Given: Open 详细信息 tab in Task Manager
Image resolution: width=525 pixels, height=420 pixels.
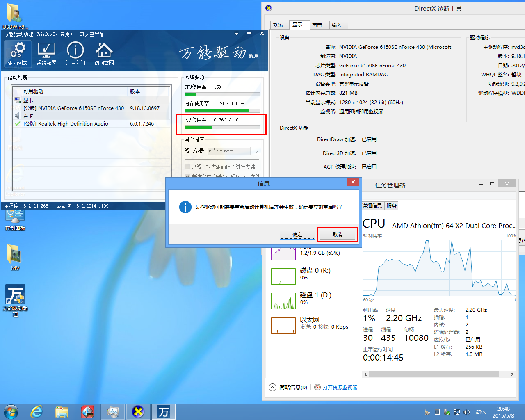Looking at the screenshot, I should [372, 205].
